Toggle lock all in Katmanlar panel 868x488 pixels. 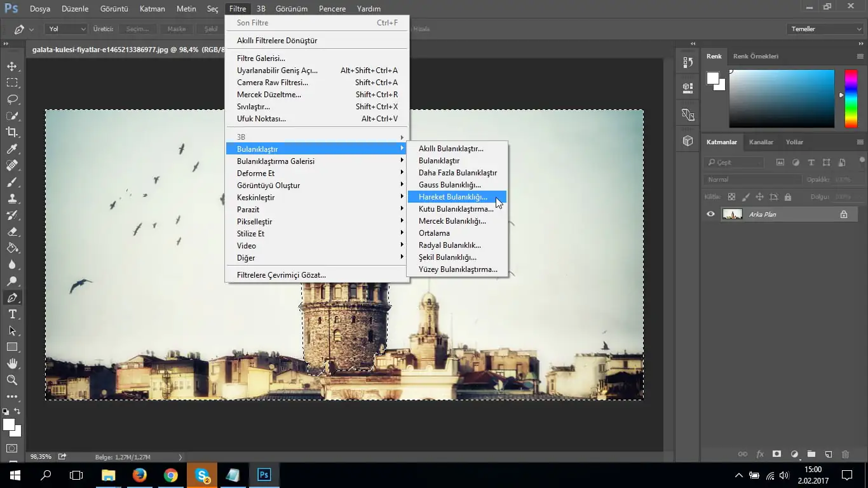tap(788, 197)
